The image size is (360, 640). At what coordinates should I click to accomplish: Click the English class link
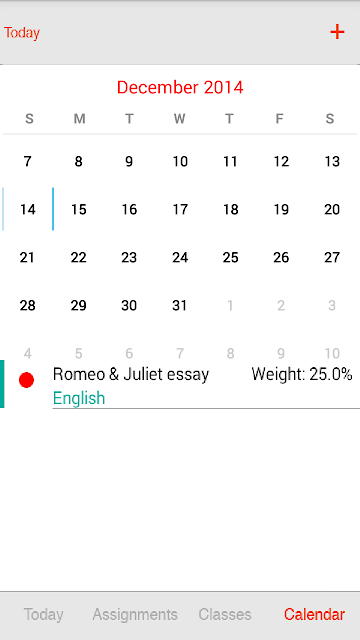pos(79,398)
